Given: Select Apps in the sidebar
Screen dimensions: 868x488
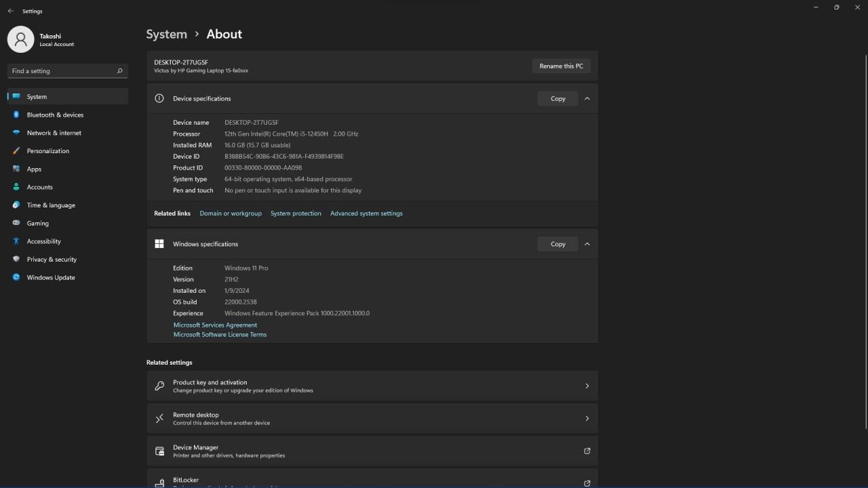Looking at the screenshot, I should [68, 169].
